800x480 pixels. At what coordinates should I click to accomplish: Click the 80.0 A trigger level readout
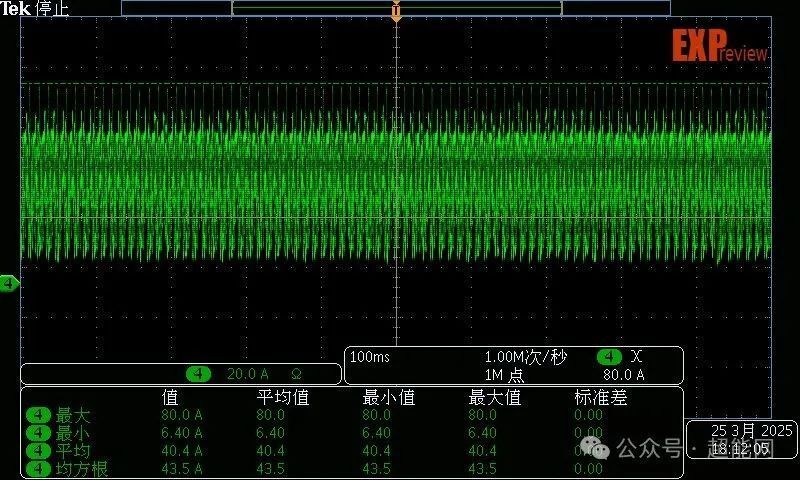(x=624, y=375)
